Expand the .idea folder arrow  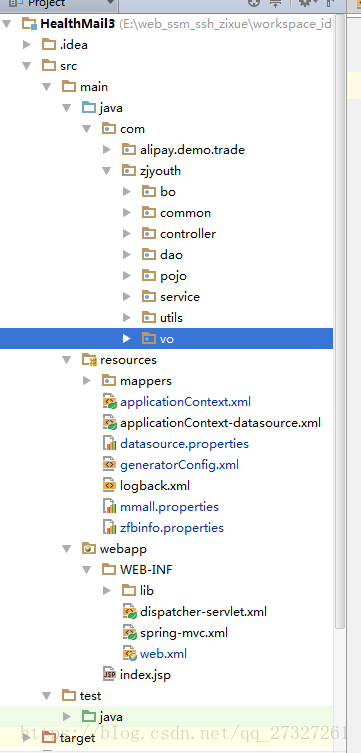[27, 45]
